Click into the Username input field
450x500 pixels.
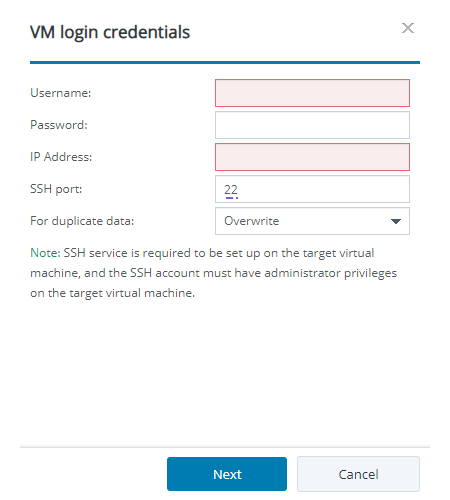pyautogui.click(x=312, y=93)
